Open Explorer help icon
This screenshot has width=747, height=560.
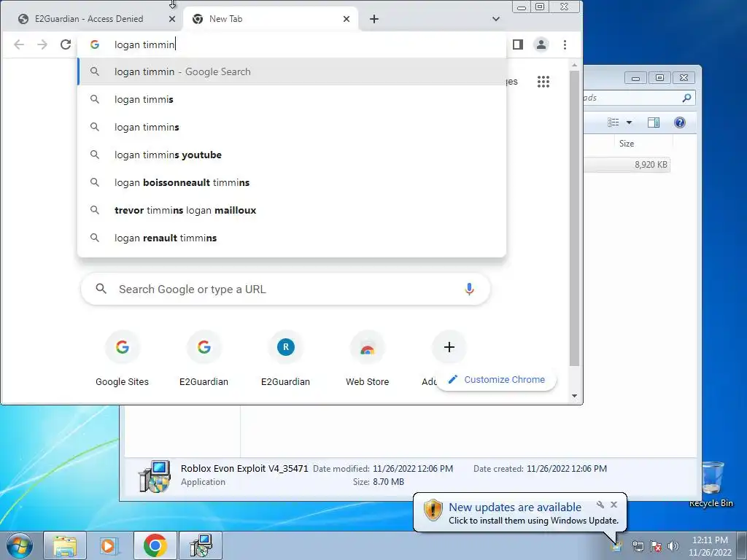680,122
